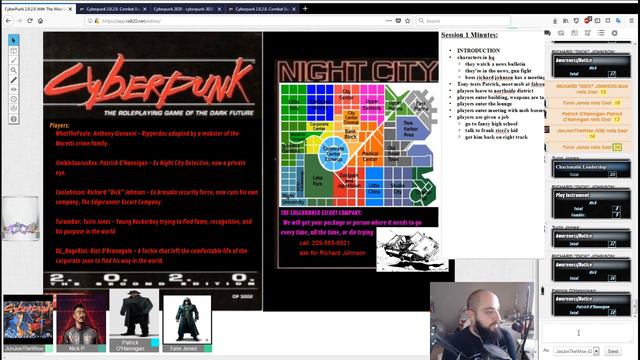Click the blue translate extension icon

click(618, 21)
